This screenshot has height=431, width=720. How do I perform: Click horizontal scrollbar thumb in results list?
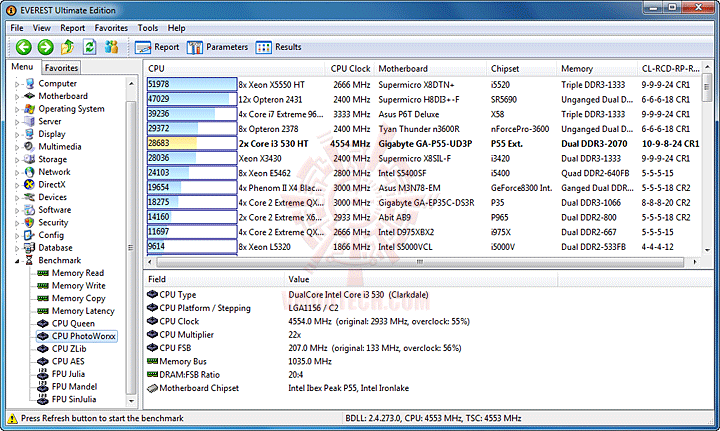tap(420, 262)
